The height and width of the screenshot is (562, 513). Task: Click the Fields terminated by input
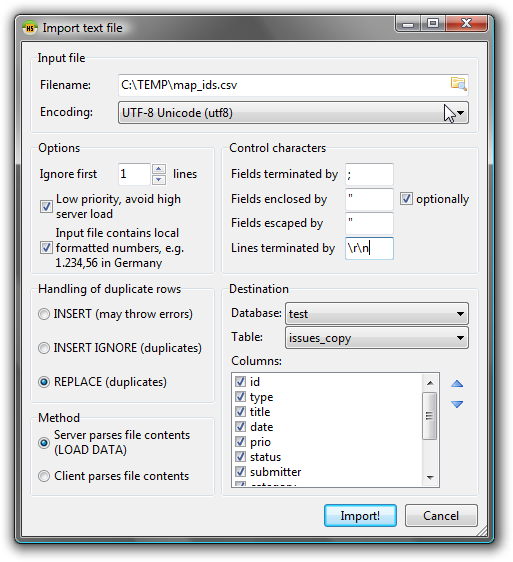click(x=369, y=175)
